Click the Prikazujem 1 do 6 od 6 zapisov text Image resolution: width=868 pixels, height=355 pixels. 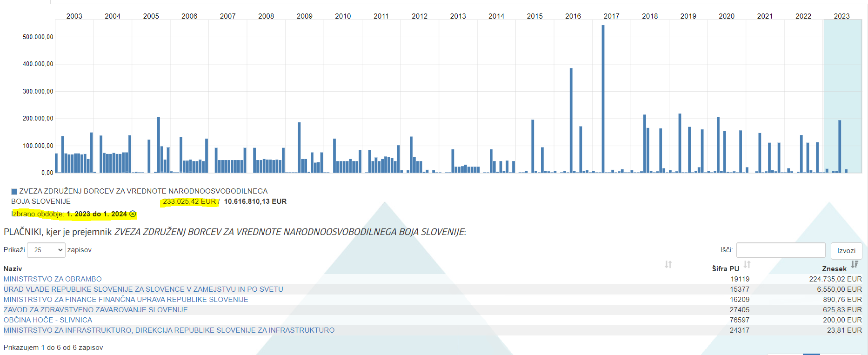pyautogui.click(x=53, y=348)
